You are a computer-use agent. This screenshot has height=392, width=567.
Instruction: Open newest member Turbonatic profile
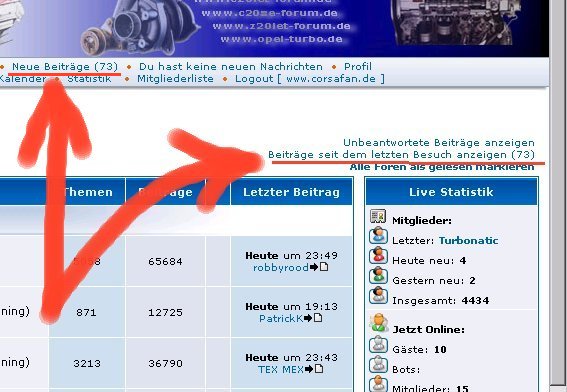(468, 240)
